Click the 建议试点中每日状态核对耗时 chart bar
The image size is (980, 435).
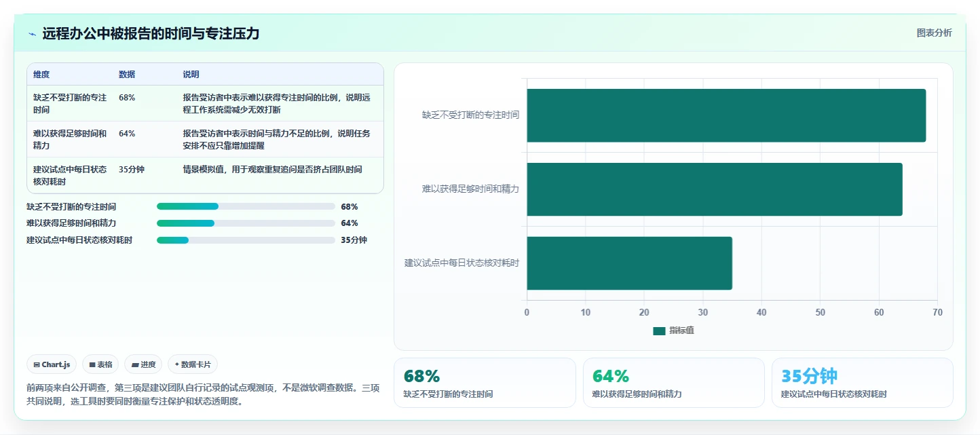630,263
